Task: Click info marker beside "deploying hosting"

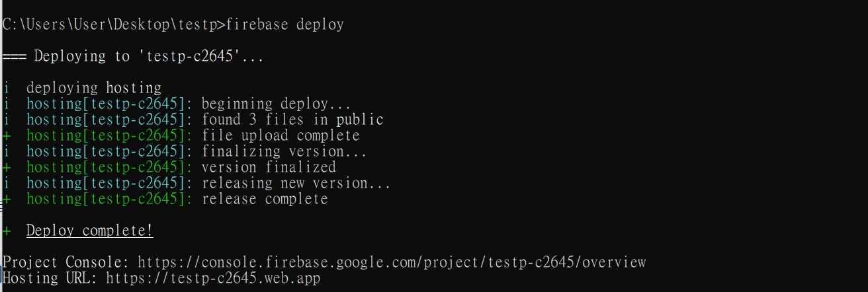Action: click(x=6, y=88)
